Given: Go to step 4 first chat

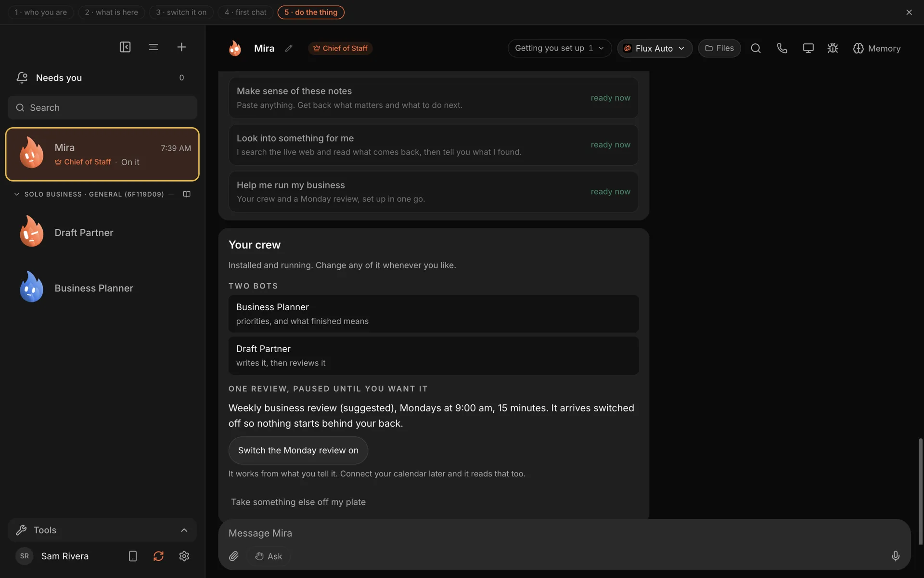Looking at the screenshot, I should tap(245, 13).
